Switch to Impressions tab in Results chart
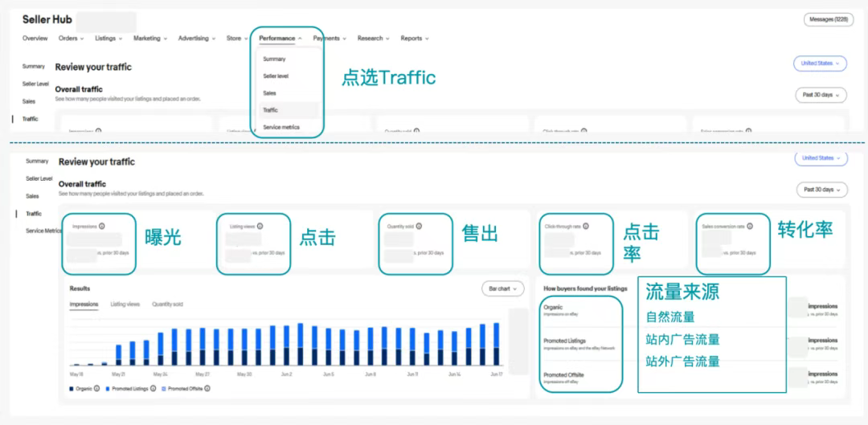The image size is (868, 425). [84, 304]
